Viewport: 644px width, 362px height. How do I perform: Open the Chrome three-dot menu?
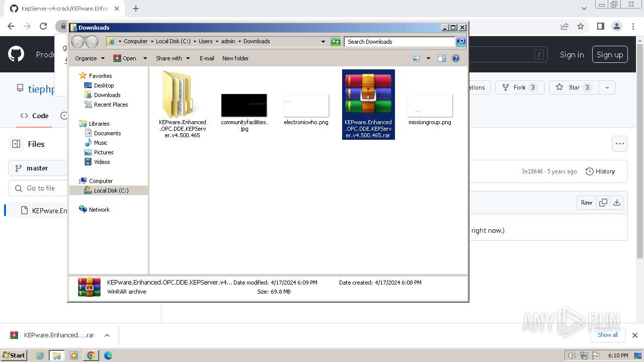pos(632,26)
